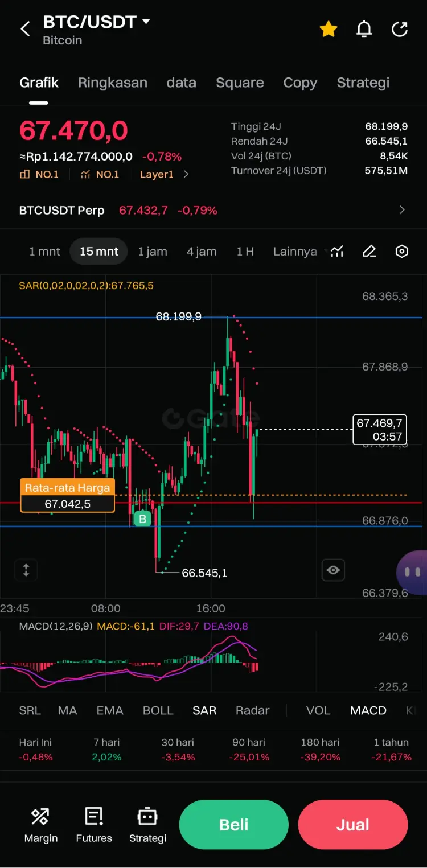Tap the Rata-rata Harga price label
This screenshot has height=868, width=427.
(x=68, y=496)
